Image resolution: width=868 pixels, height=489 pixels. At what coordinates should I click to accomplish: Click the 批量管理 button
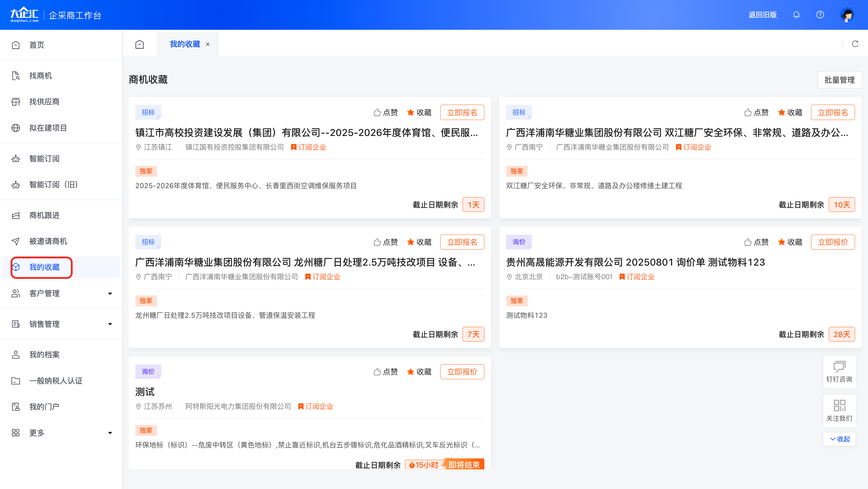(x=839, y=80)
